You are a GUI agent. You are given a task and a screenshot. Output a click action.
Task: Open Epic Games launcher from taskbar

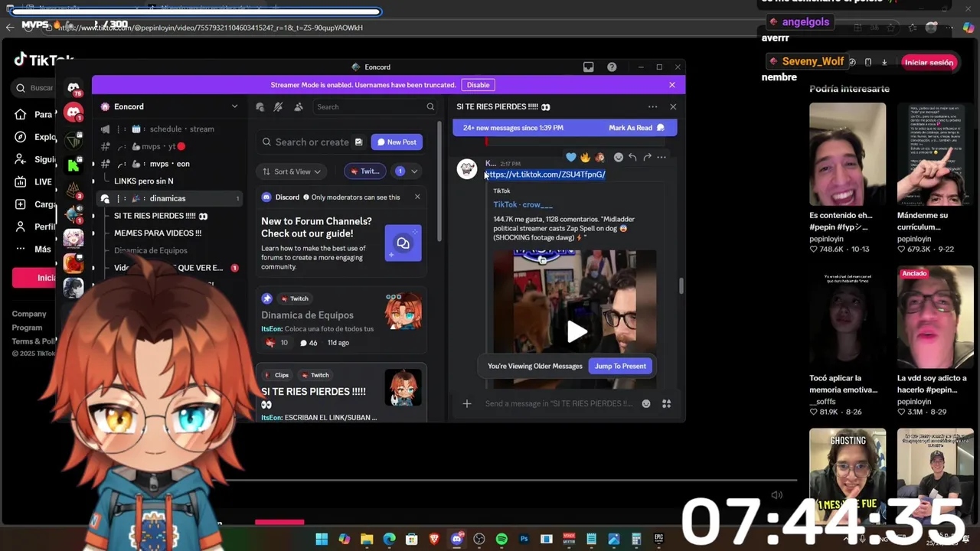pyautogui.click(x=658, y=539)
